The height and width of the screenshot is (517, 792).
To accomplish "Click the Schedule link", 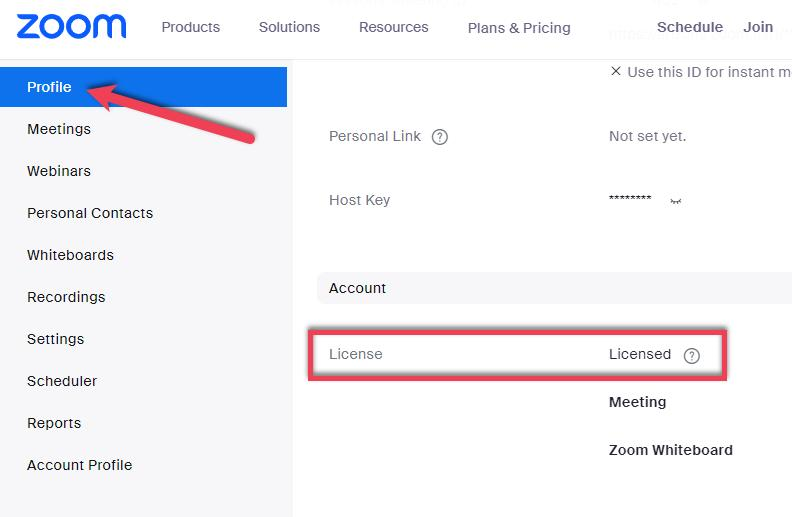I will point(689,27).
